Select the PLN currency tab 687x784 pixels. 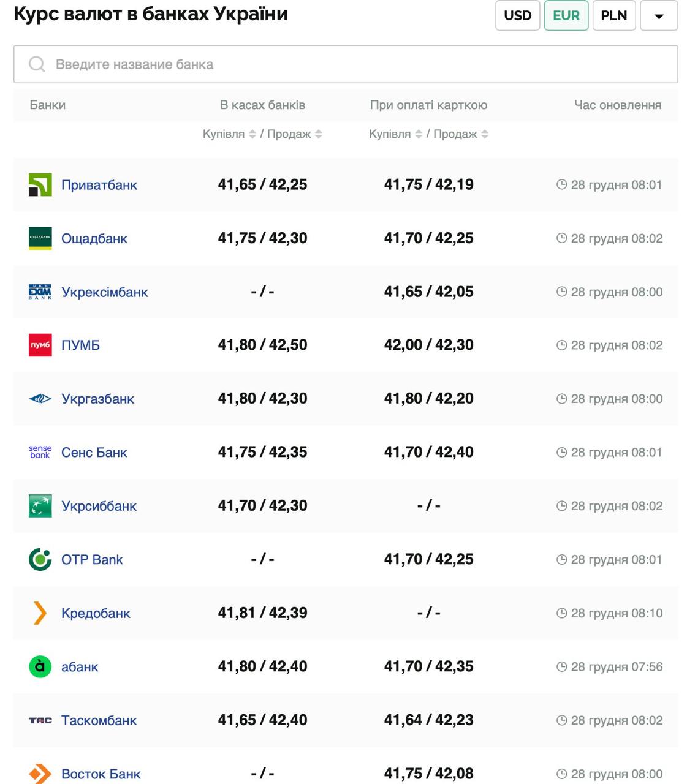tap(613, 15)
